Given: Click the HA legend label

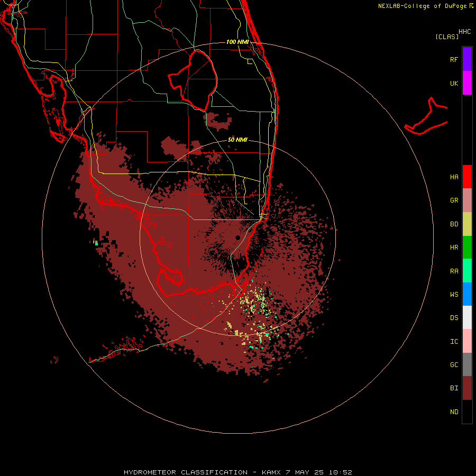Looking at the screenshot, I should 454,177.
